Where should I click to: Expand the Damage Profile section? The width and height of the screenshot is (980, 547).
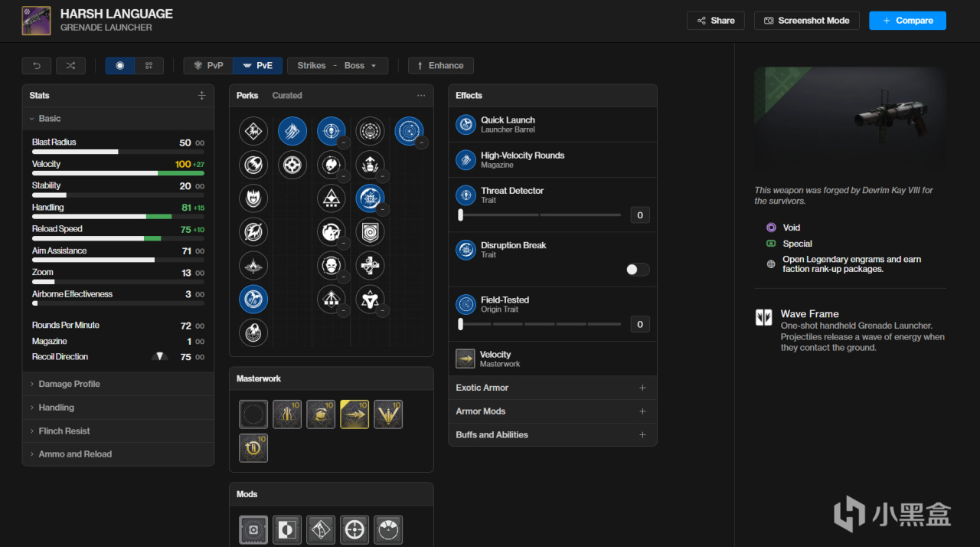coord(118,384)
